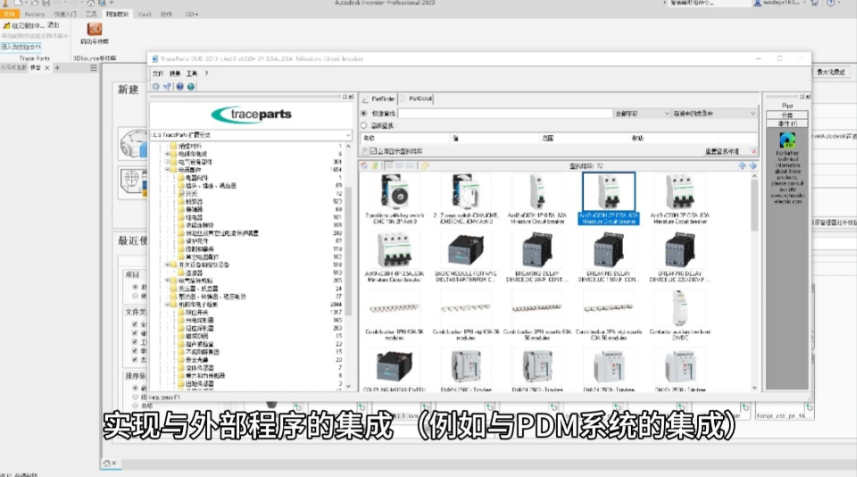Screen dimensions: 857x477
Task: Click the blue help question-mark toolbar icon
Action: click(179, 86)
